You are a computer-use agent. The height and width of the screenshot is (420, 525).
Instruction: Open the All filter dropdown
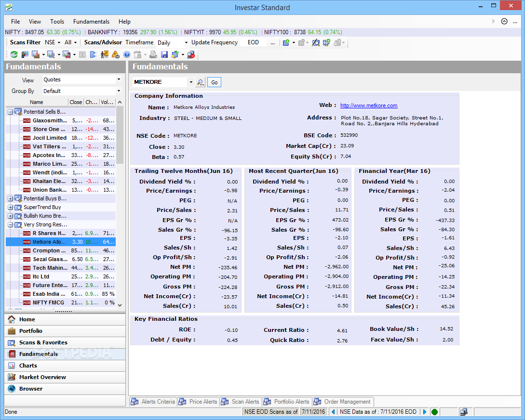[71, 42]
